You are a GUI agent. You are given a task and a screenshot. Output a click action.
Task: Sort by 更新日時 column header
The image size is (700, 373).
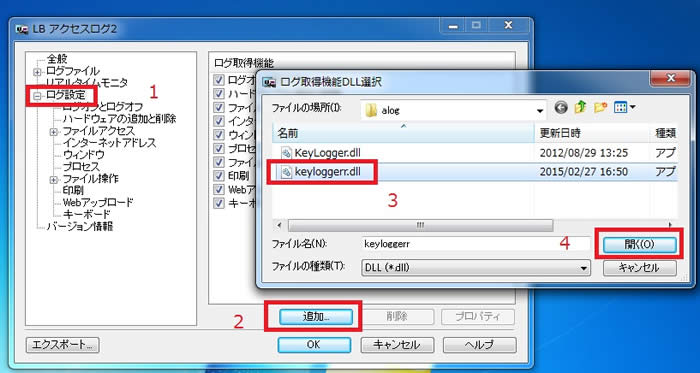(x=592, y=133)
